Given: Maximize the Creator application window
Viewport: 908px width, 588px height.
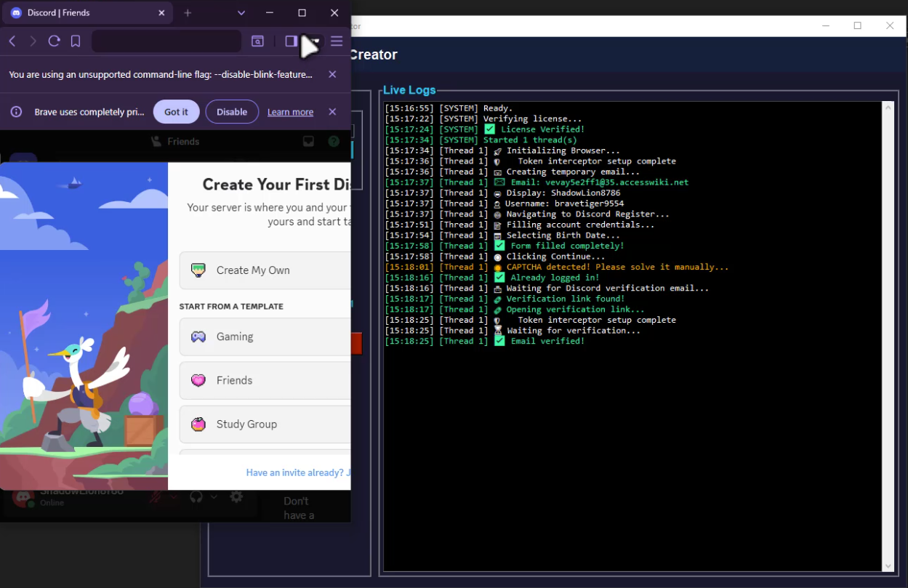Looking at the screenshot, I should 857,26.
